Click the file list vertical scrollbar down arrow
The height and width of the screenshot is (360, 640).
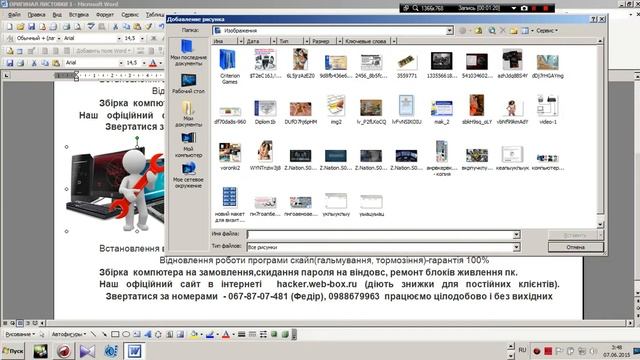pyautogui.click(x=600, y=224)
